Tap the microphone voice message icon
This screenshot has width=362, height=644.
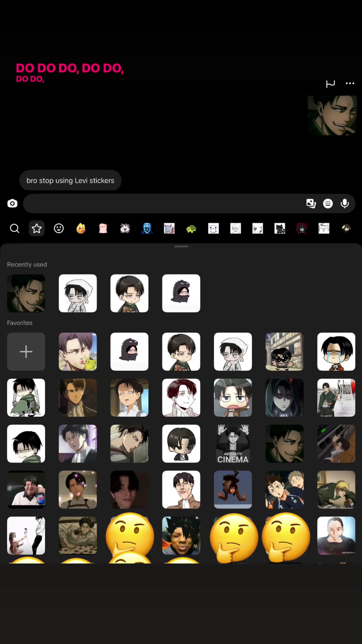pos(345,203)
